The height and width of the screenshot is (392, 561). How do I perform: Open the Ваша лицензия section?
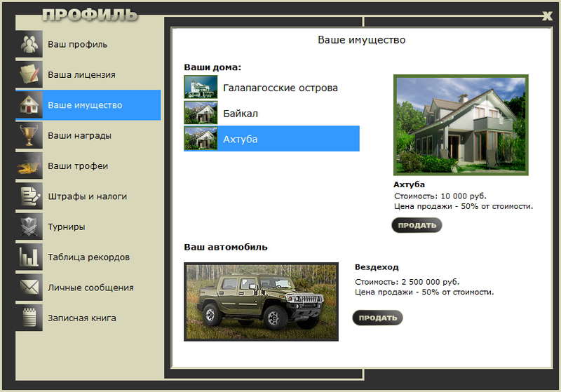(88, 75)
